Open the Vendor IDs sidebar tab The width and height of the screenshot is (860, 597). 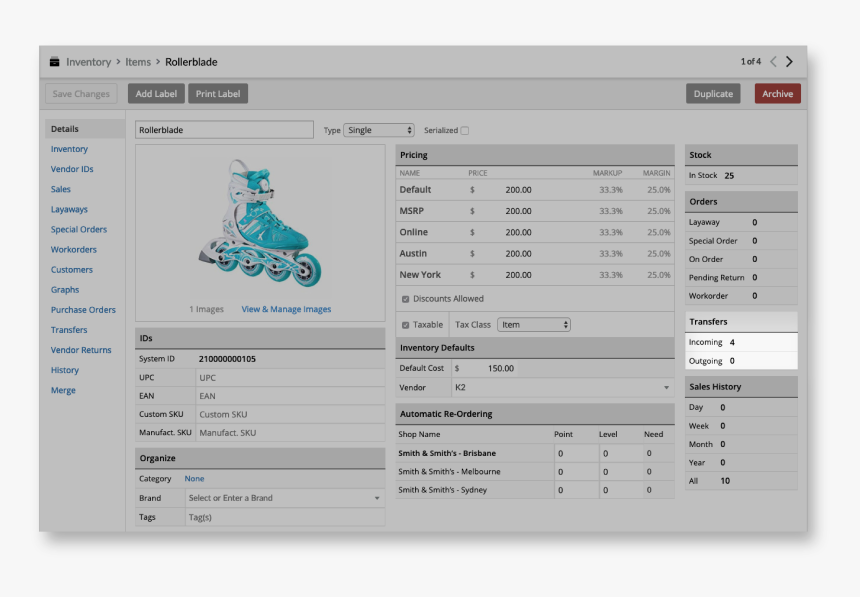tap(72, 169)
